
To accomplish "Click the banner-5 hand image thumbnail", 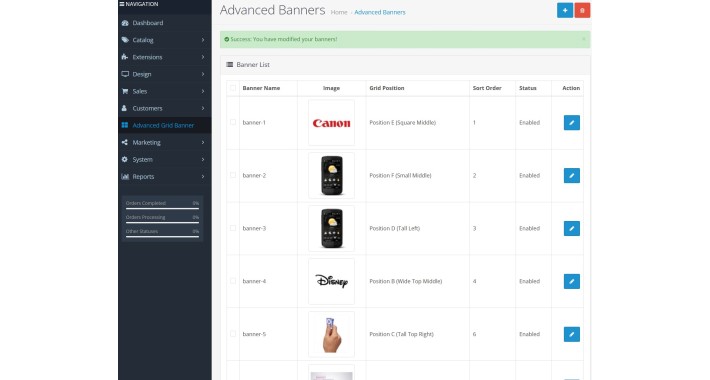I will [x=331, y=334].
